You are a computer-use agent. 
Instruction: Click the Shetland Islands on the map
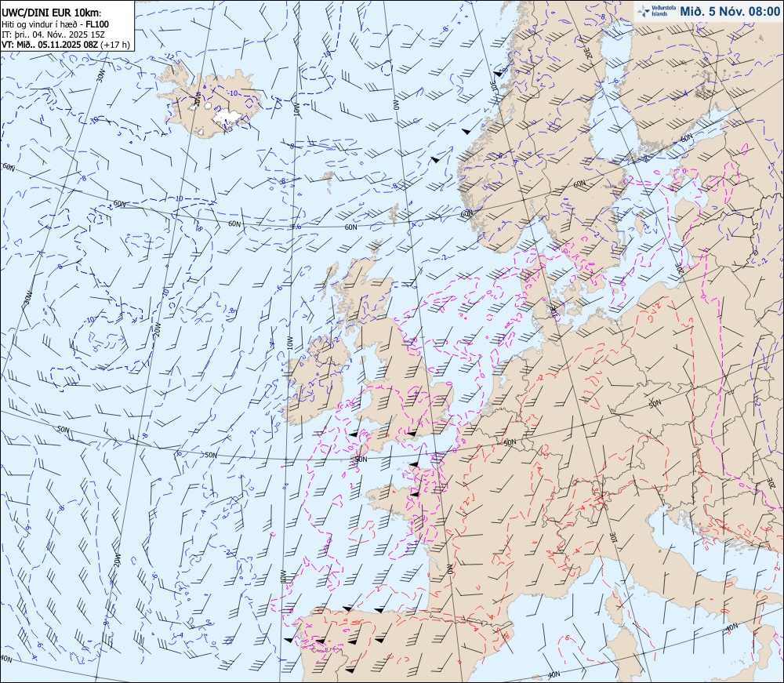(394, 213)
